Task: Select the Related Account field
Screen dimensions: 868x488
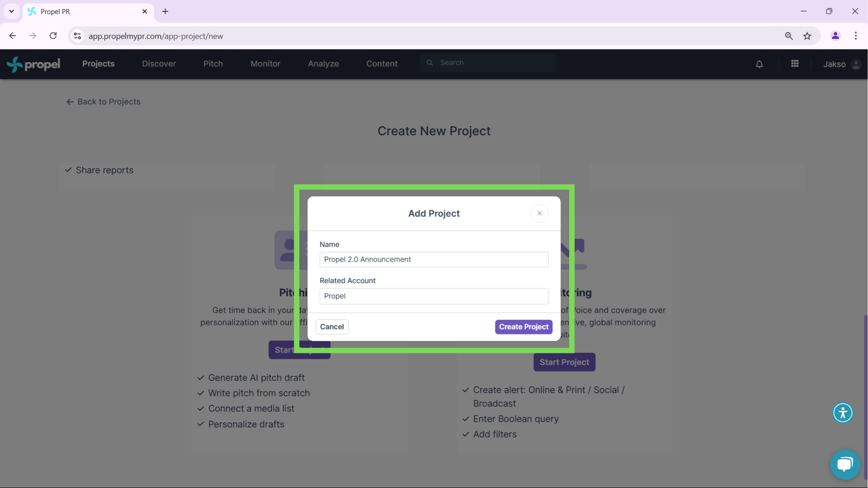Action: tap(434, 296)
